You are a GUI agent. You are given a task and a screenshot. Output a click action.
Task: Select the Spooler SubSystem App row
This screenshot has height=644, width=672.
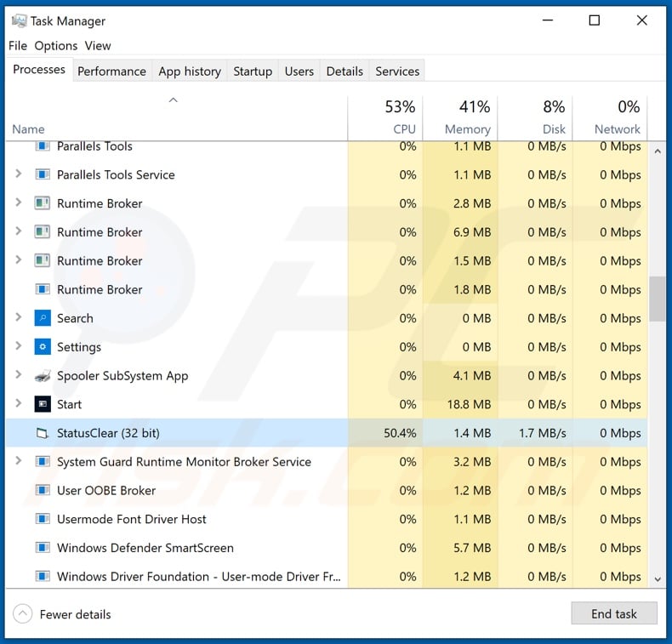[x=327, y=375]
